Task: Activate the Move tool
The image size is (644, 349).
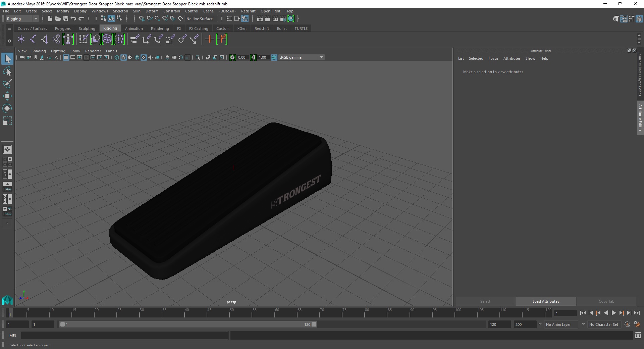Action: [7, 96]
